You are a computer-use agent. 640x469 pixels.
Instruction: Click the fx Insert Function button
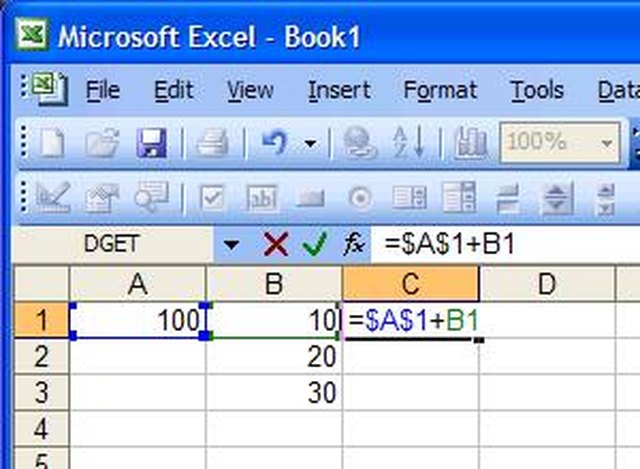[x=353, y=245]
